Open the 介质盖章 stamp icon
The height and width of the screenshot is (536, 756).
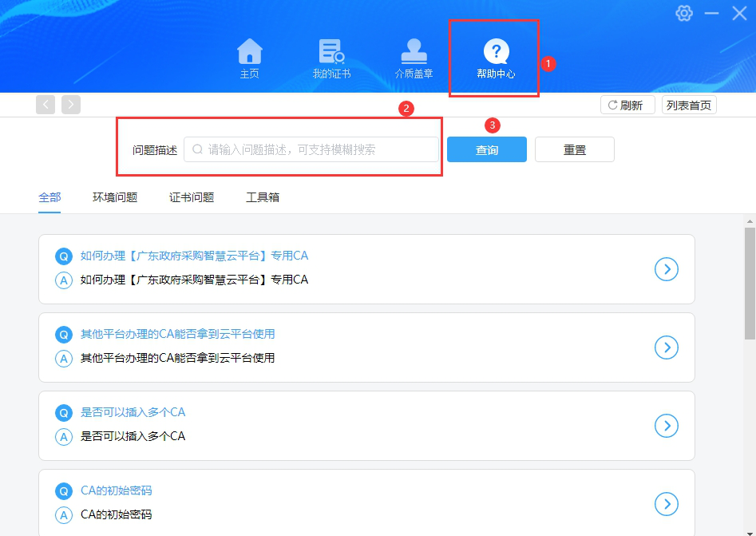pyautogui.click(x=414, y=58)
